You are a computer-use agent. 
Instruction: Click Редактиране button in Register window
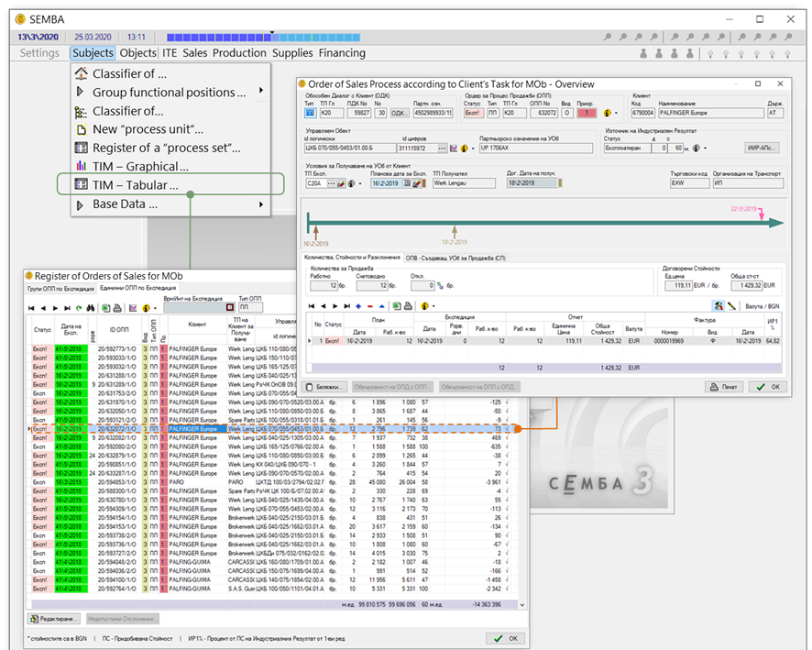coord(54,619)
